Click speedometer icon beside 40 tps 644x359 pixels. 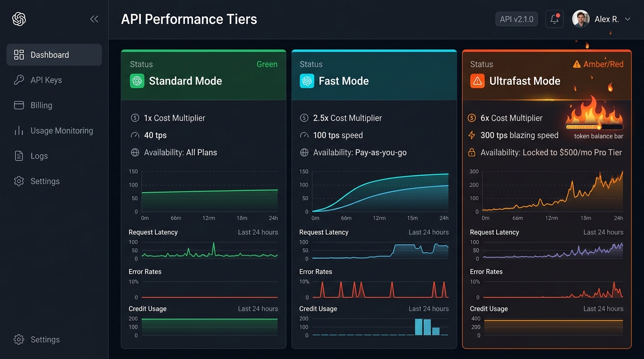pyautogui.click(x=135, y=135)
